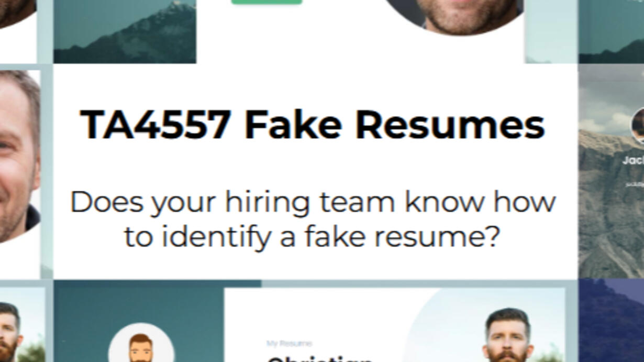This screenshot has width=644, height=362.
Task: Click the bearded man photo at bottom left
Action: tap(10, 332)
